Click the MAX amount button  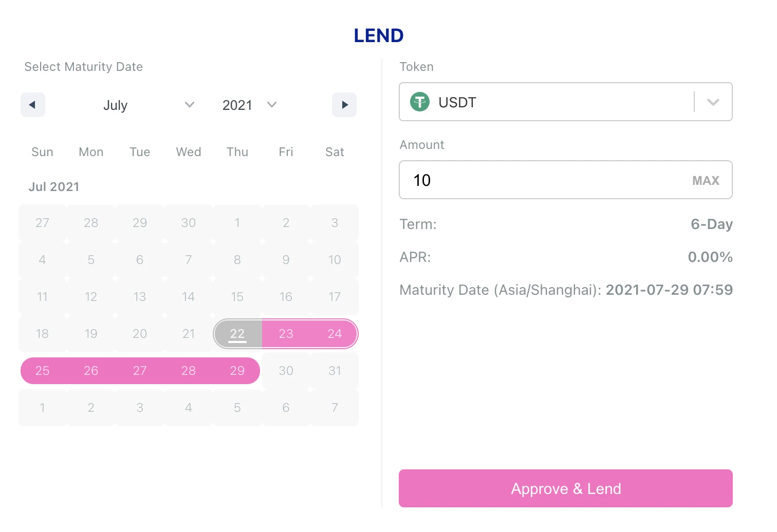click(x=706, y=181)
